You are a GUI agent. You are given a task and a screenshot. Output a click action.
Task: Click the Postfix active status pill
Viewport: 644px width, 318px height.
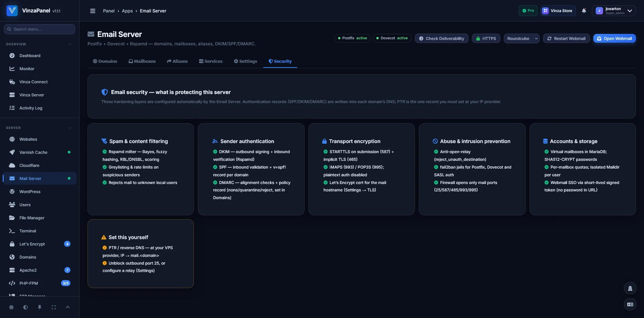pyautogui.click(x=353, y=38)
